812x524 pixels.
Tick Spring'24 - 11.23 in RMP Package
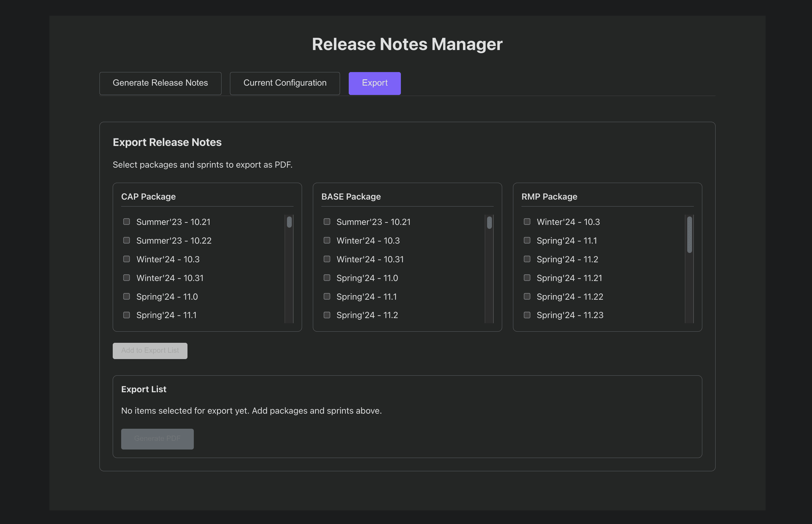tap(527, 315)
